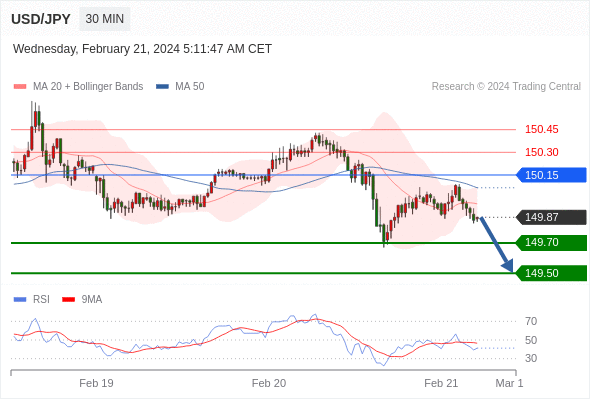Image resolution: width=590 pixels, height=400 pixels.
Task: Click the 9MA legend label
Action: (92, 300)
